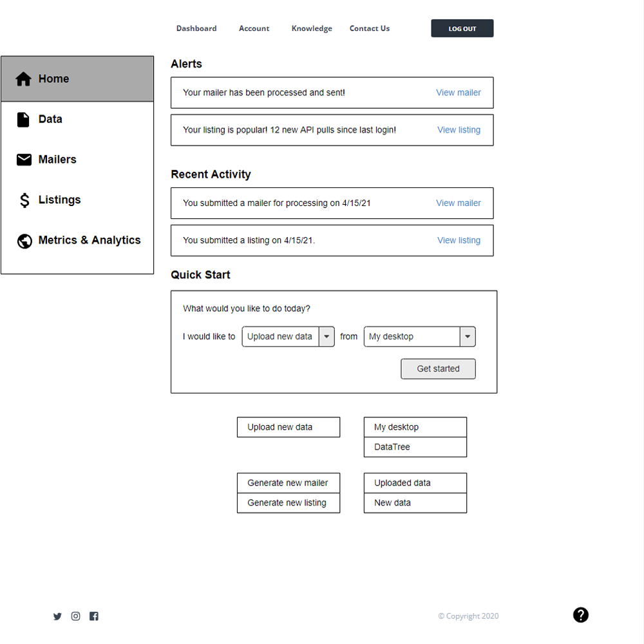This screenshot has height=644, width=644.
Task: Open the Instagram icon in footer
Action: tap(75, 616)
